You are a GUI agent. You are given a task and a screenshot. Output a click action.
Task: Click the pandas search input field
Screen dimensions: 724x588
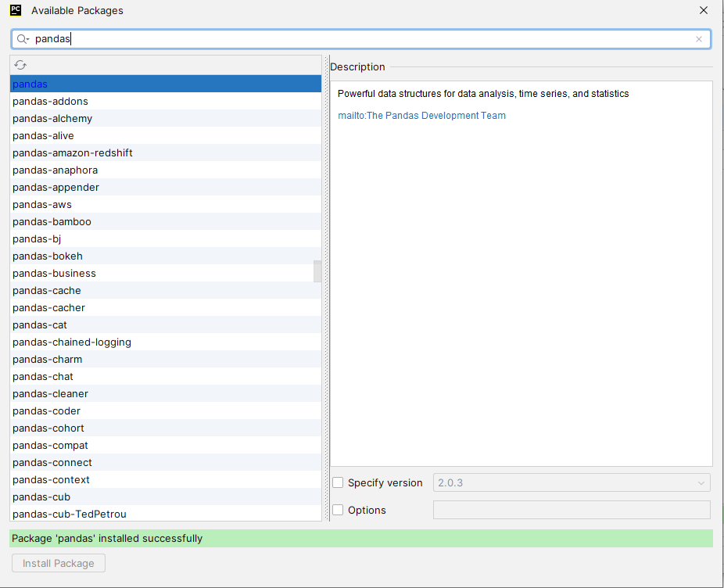(x=360, y=39)
